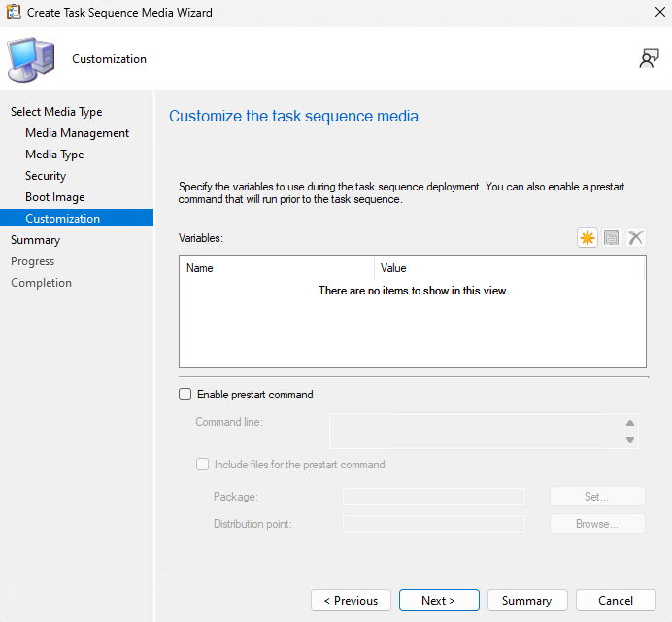Click the wizard icon in title bar

click(13, 13)
